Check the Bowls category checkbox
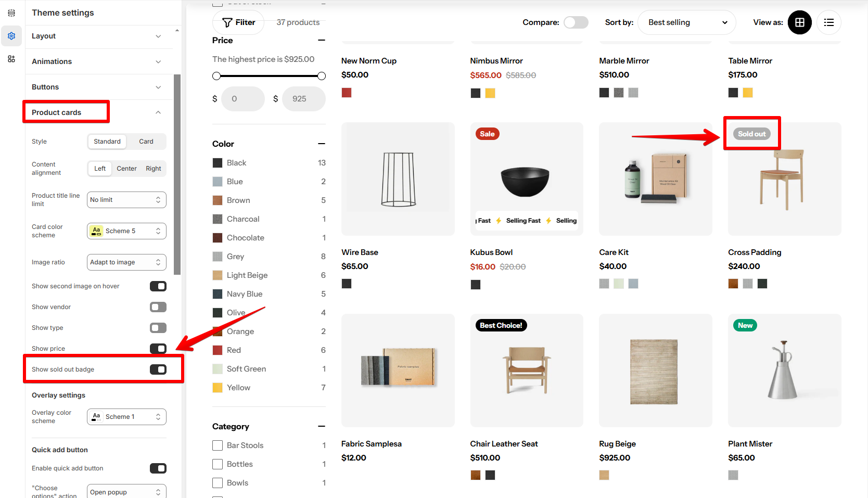868x498 pixels. [218, 483]
